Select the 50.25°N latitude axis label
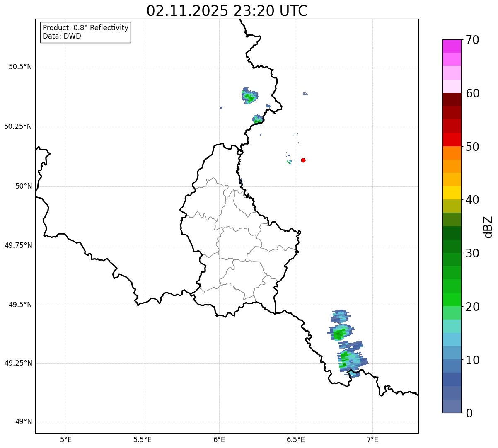The width and height of the screenshot is (498, 448). (18, 126)
